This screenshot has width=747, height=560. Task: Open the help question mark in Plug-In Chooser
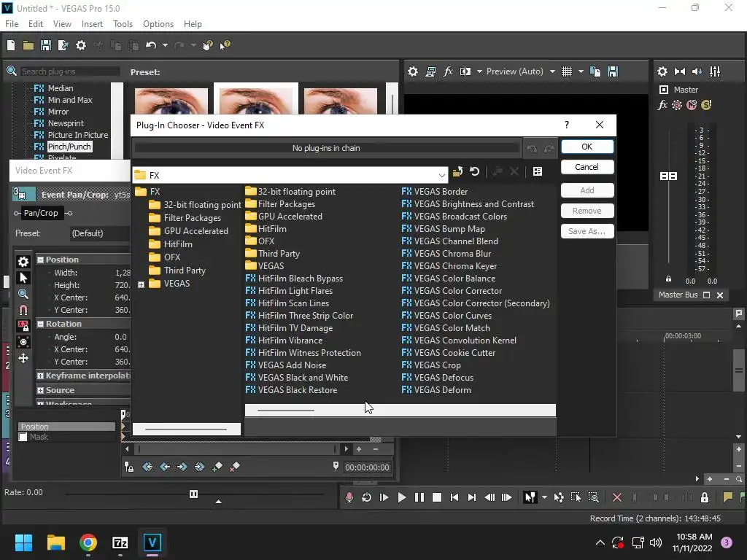(566, 125)
